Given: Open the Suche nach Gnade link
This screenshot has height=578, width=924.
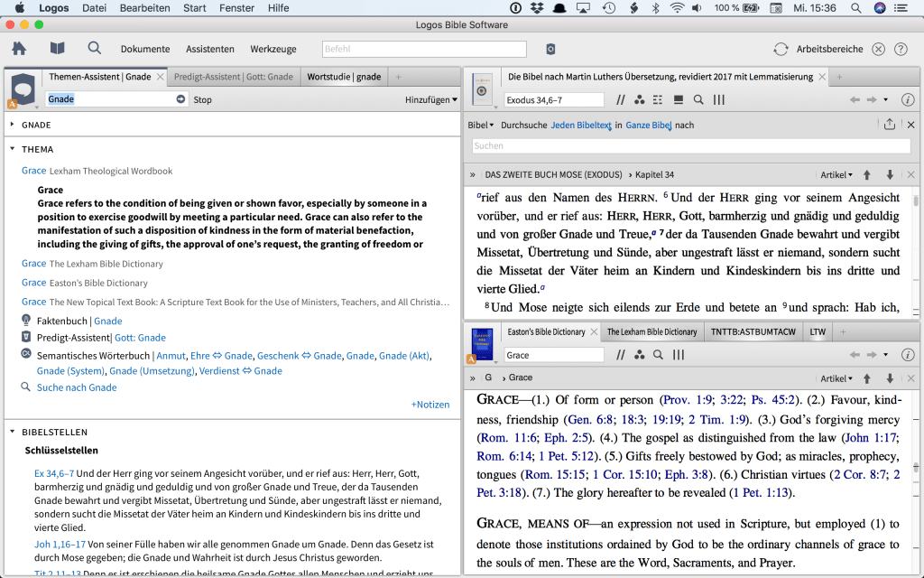Looking at the screenshot, I should (x=77, y=387).
